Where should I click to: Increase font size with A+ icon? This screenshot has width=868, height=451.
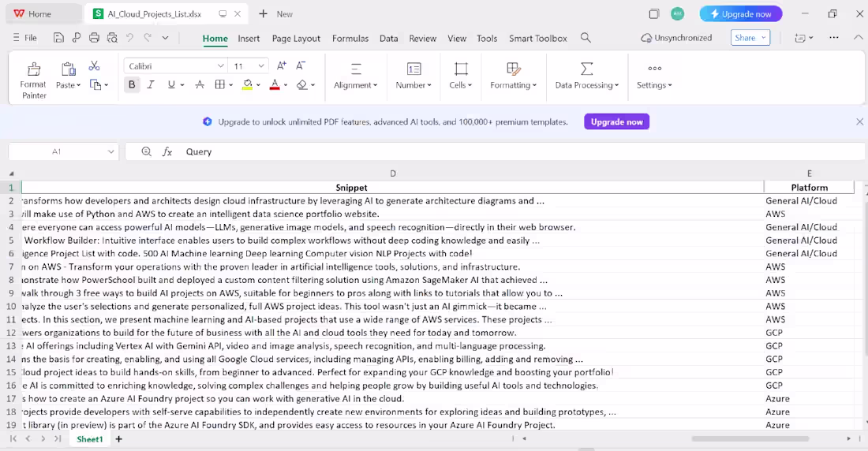tap(281, 66)
